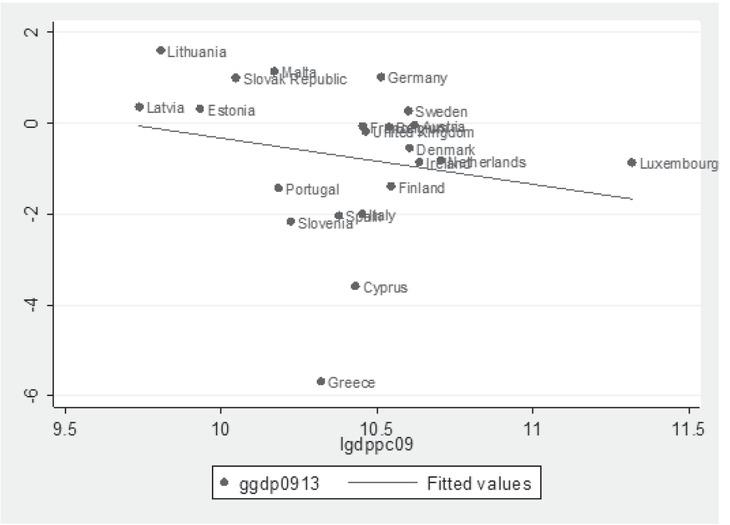Click the Estonia data point

click(x=200, y=109)
